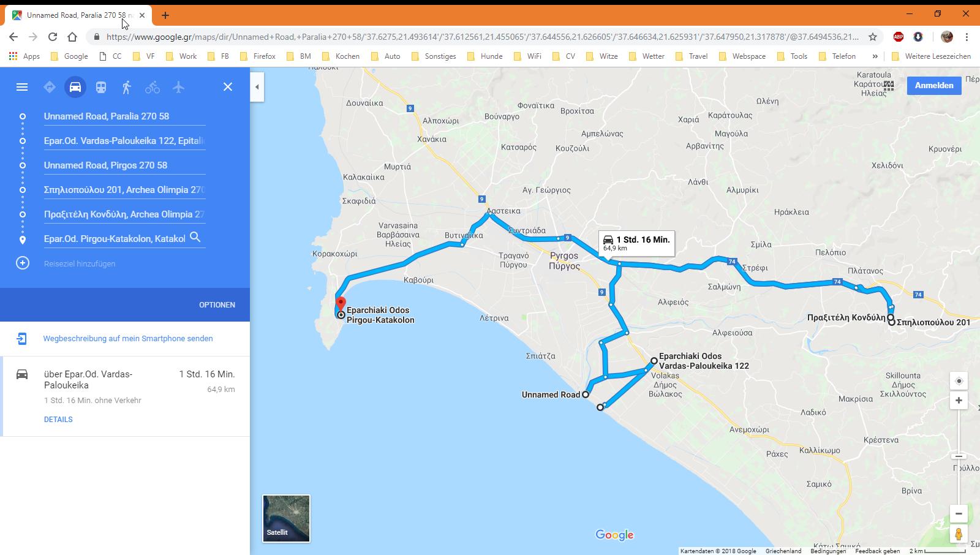The image size is (980, 555).
Task: Select the route 'über Epar.Od. Vardas-Paloukeika'
Action: click(x=125, y=396)
